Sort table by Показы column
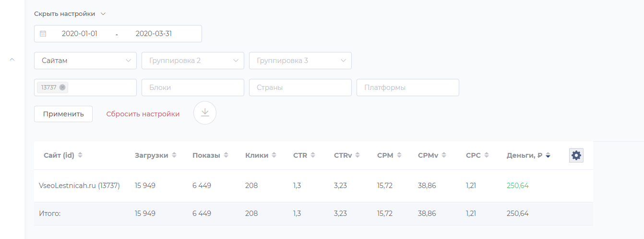This screenshot has width=644, height=239. (x=210, y=155)
